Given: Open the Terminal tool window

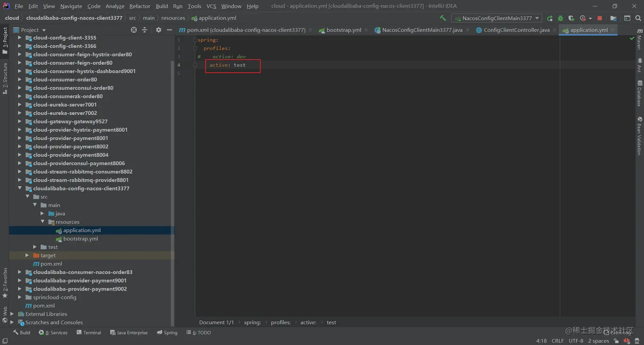Looking at the screenshot, I should pyautogui.click(x=89, y=333).
